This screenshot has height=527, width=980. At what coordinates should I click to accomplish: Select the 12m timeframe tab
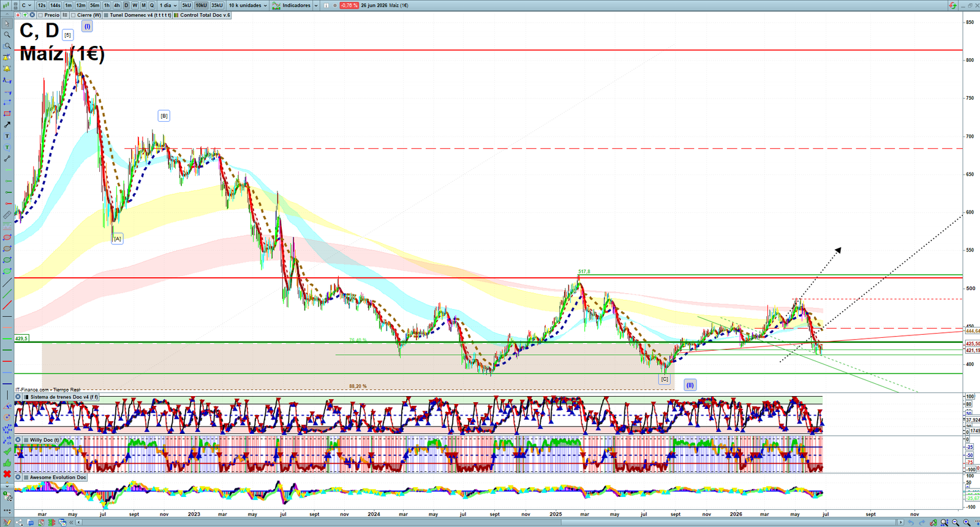tap(81, 5)
